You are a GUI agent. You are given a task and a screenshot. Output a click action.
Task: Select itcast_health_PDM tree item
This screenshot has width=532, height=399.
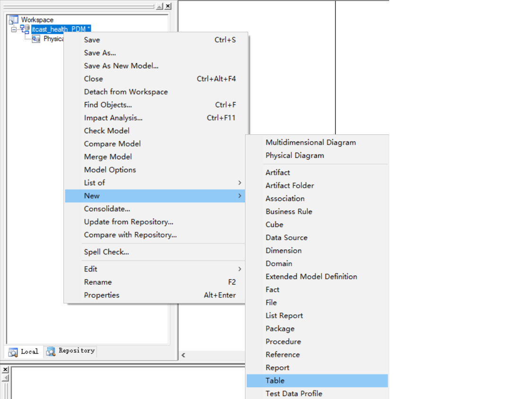pyautogui.click(x=61, y=29)
